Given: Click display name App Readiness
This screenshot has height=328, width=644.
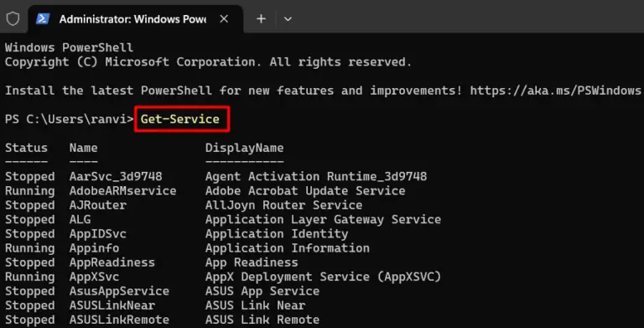Looking at the screenshot, I should point(252,263).
